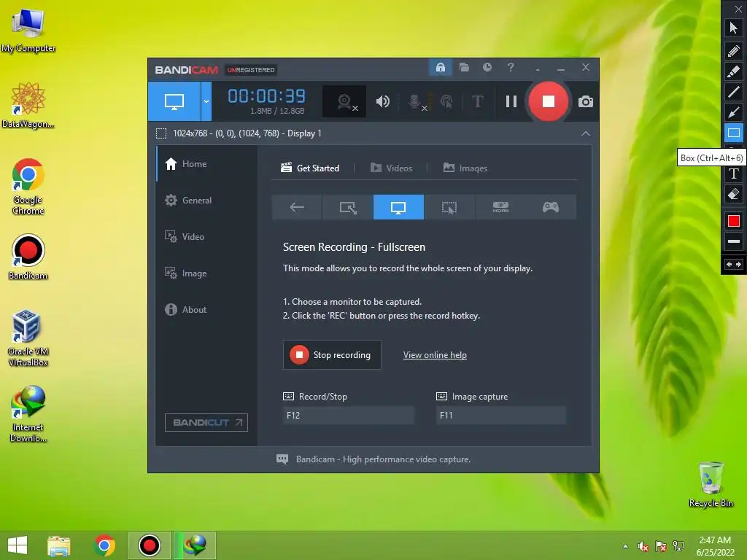Show hidden system tray icons
747x560 pixels.
pos(625,546)
